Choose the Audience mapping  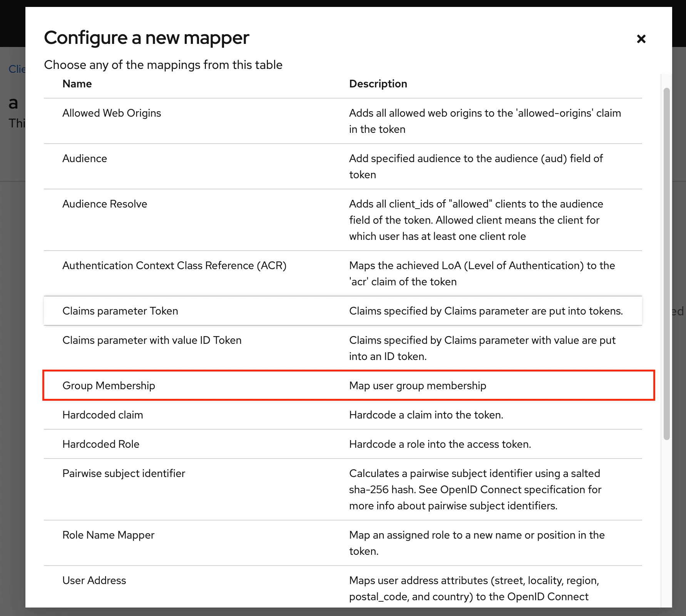[85, 158]
